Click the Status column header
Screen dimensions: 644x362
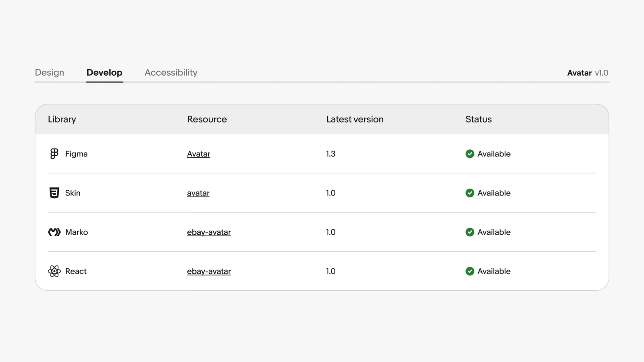479,119
